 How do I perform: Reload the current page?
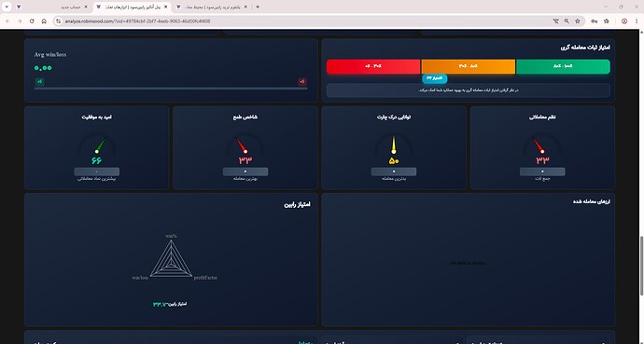(32, 21)
